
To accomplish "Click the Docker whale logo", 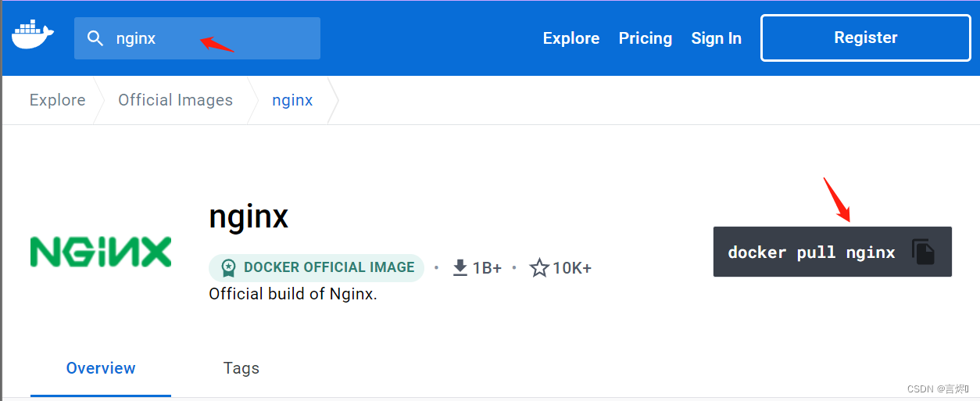I will [x=32, y=36].
